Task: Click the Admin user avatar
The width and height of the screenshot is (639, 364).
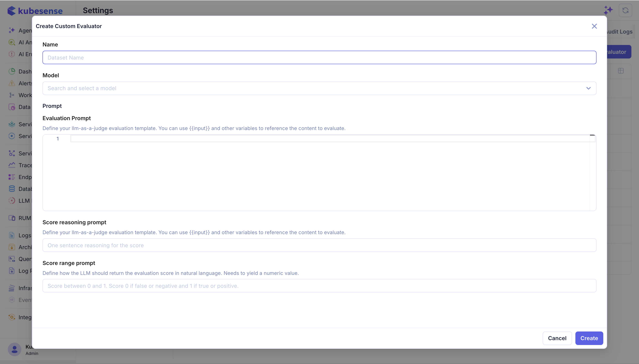Action: click(15, 349)
